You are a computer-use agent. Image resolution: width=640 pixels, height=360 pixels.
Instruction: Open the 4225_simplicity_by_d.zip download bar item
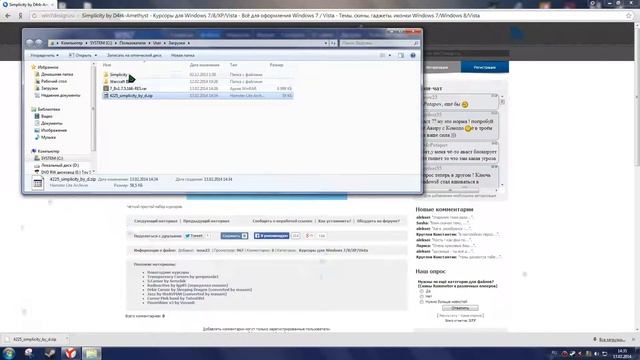coord(35,339)
